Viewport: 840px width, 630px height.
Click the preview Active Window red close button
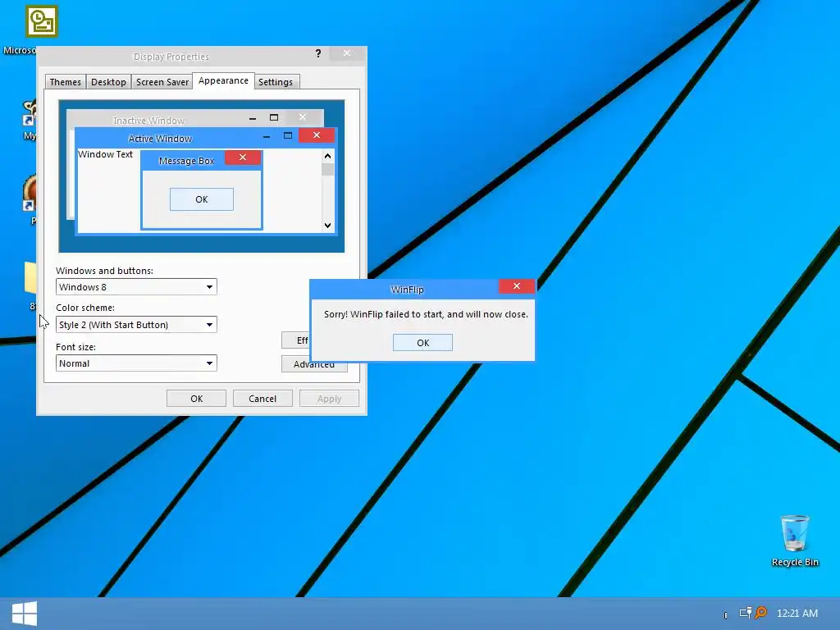(317, 135)
